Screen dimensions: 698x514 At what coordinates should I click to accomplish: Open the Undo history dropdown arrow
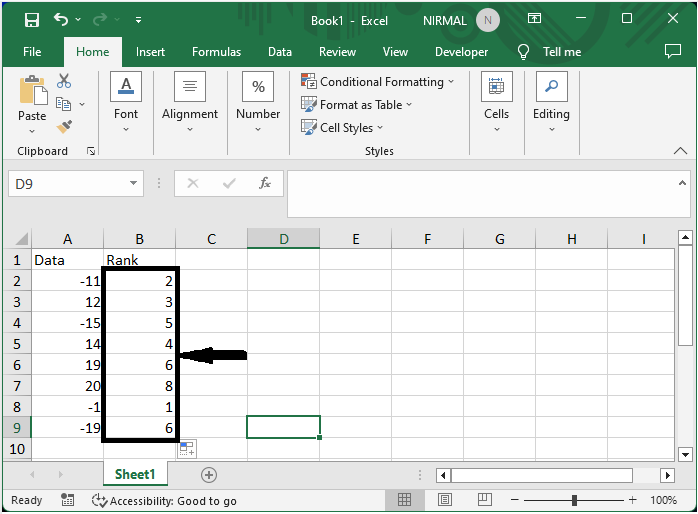pyautogui.click(x=78, y=20)
